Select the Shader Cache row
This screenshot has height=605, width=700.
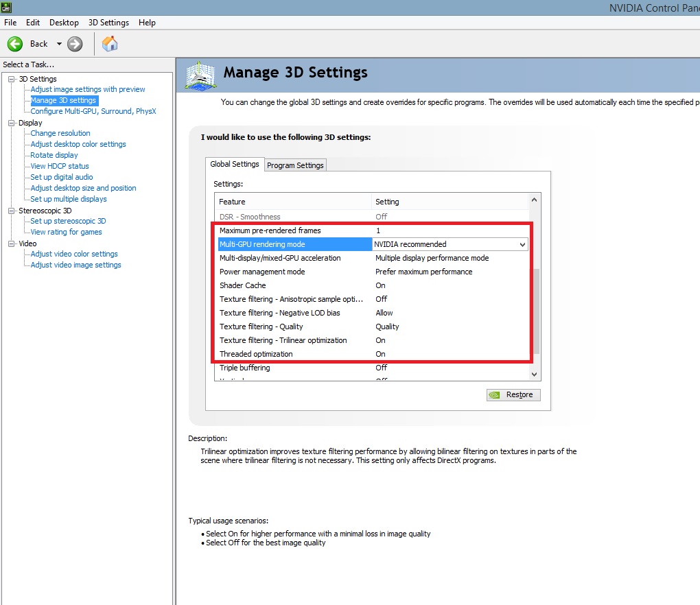372,285
